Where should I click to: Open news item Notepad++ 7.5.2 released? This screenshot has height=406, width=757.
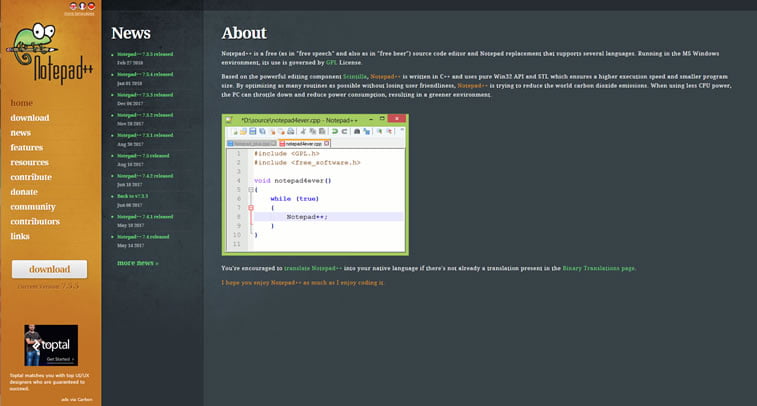(x=145, y=115)
